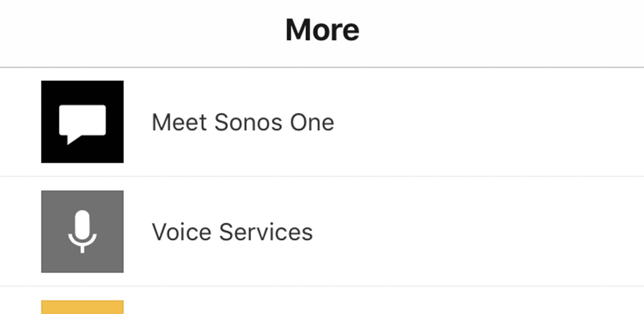Select the white chat bubble glyph

[x=82, y=121]
